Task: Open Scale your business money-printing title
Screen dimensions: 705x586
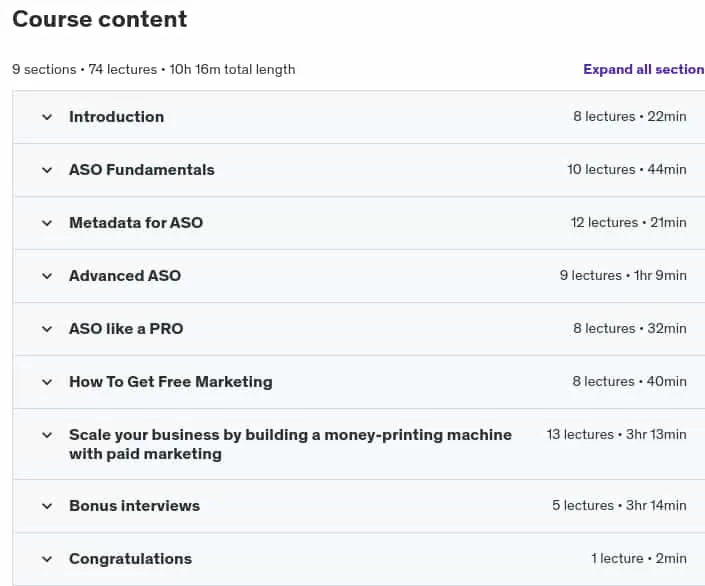Action: tap(290, 444)
